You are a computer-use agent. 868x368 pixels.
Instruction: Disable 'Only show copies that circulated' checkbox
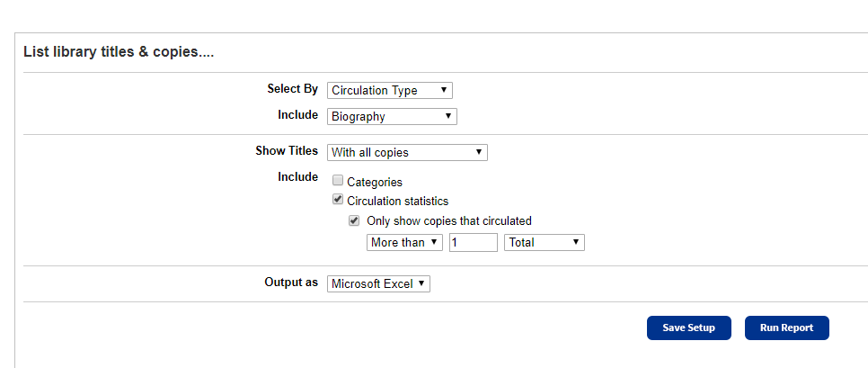coord(355,220)
